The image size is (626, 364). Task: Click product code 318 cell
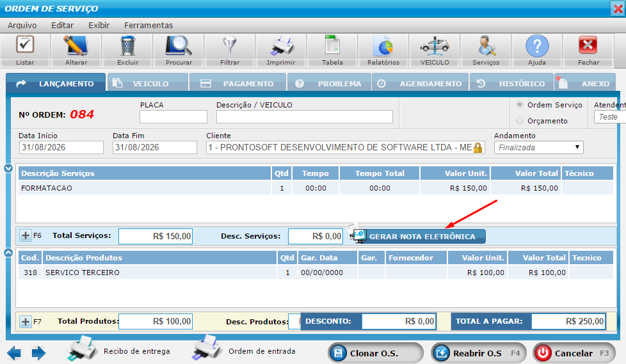pyautogui.click(x=30, y=273)
